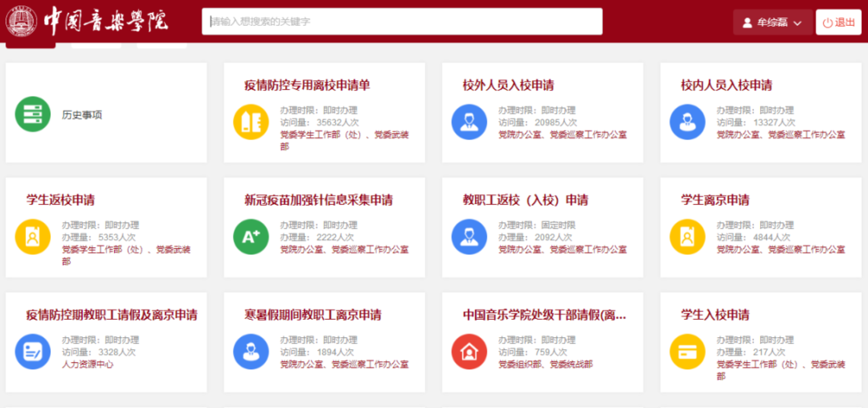Click the text 办理量: 2222人次
The height and width of the screenshot is (408, 868).
click(317, 237)
